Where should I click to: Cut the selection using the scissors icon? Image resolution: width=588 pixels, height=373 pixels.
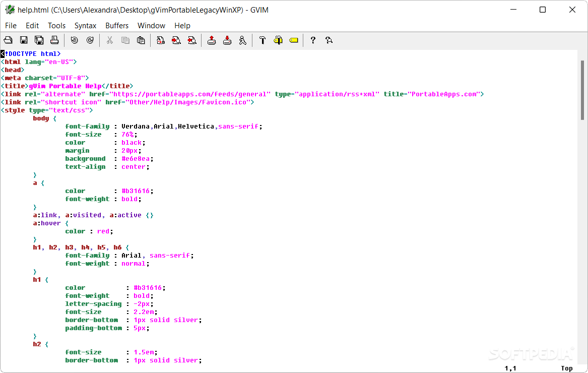109,40
